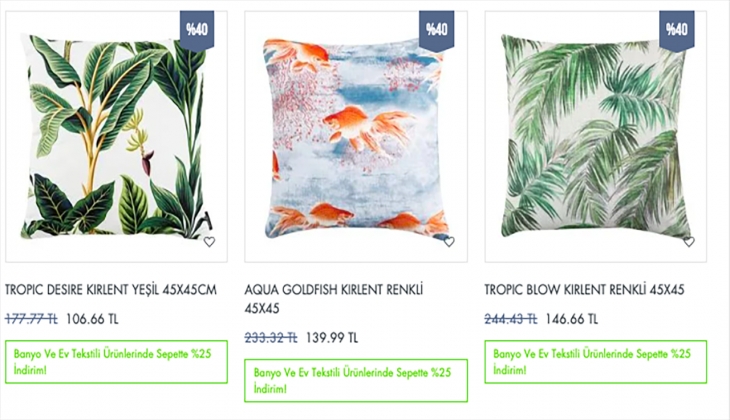Screen dimensions: 730x420
Task: Click the %40 badge on Tropic Blow pillow
Action: pyautogui.click(x=676, y=29)
